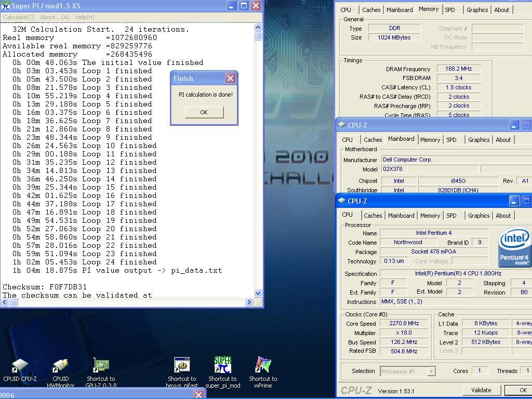Click the CPU-Z title icon of the CPU window
532x399 pixels.
coord(342,201)
